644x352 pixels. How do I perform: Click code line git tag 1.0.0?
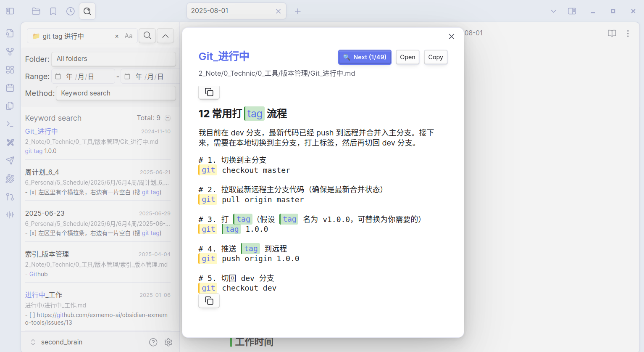tap(233, 229)
